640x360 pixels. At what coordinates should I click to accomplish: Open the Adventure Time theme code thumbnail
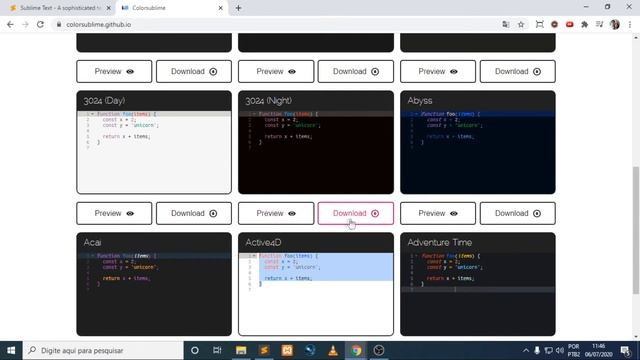point(478,294)
